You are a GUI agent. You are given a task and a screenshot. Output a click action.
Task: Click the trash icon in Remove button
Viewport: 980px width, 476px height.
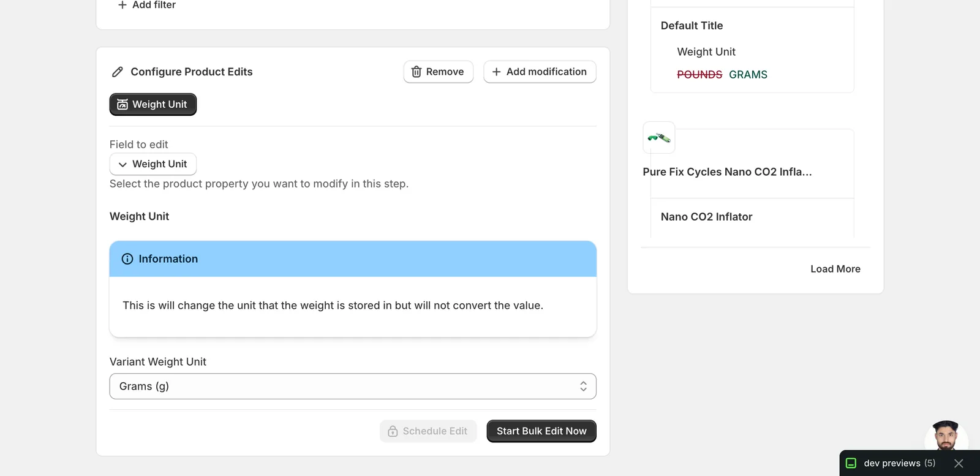coord(417,72)
